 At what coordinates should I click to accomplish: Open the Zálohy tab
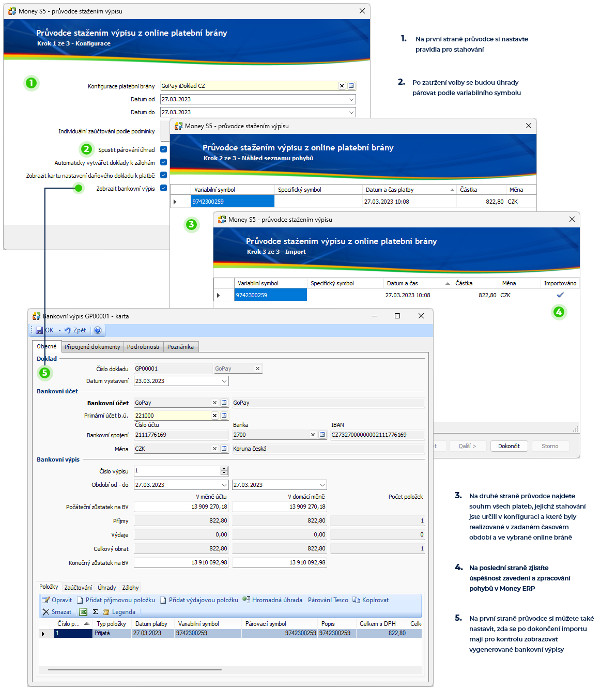130,588
